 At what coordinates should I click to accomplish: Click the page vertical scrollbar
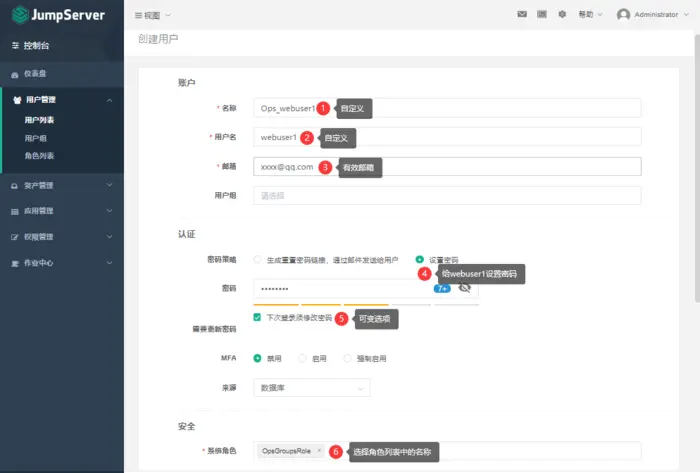[697, 170]
